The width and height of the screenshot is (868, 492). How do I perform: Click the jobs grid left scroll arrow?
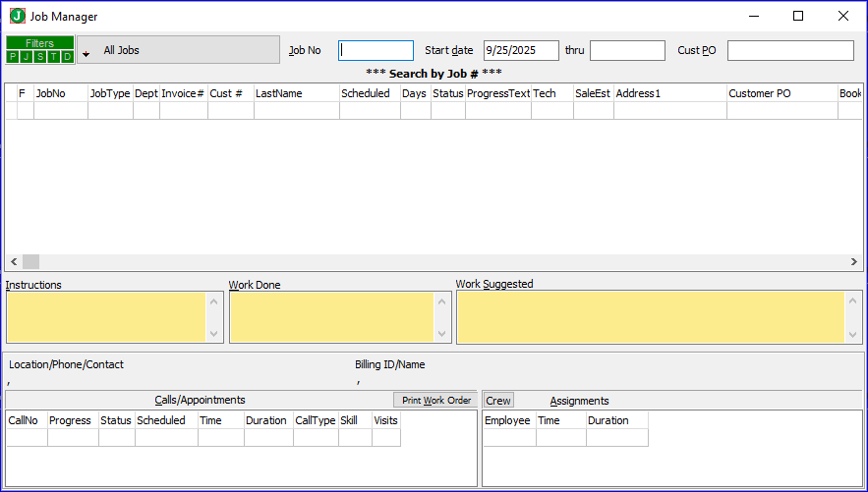[x=14, y=261]
